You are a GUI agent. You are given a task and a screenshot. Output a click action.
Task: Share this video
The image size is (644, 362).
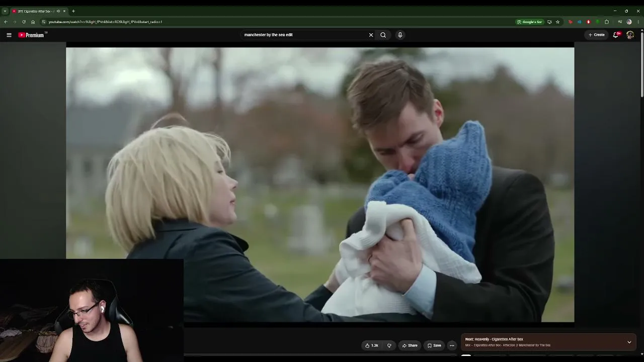point(410,345)
